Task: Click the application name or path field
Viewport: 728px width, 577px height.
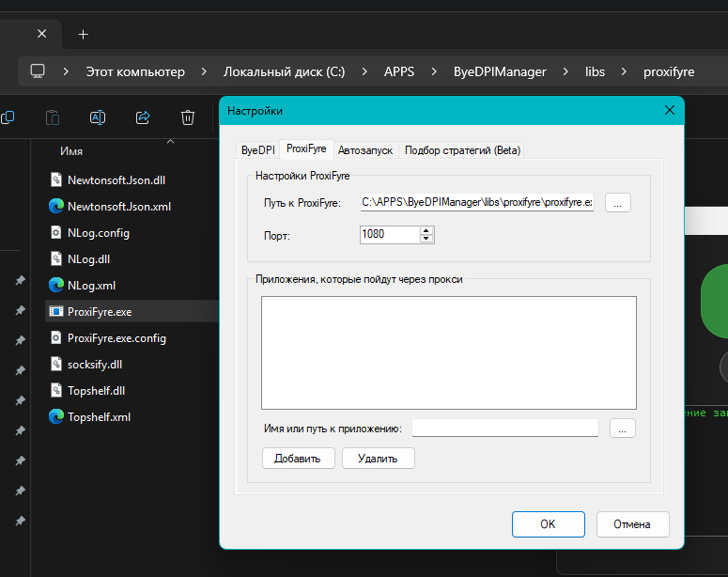Action: (504, 429)
